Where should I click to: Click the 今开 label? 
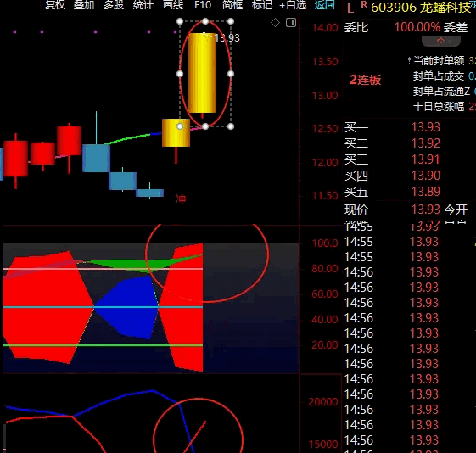click(456, 210)
